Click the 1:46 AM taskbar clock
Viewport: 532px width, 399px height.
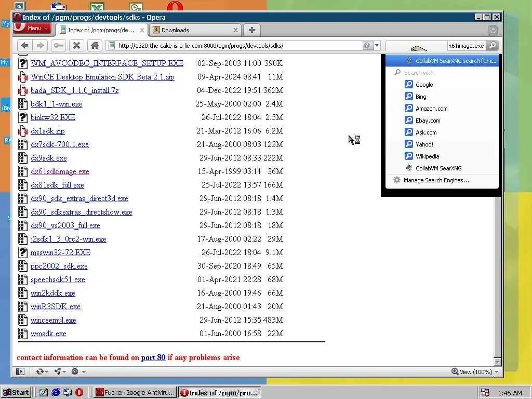pyautogui.click(x=510, y=393)
